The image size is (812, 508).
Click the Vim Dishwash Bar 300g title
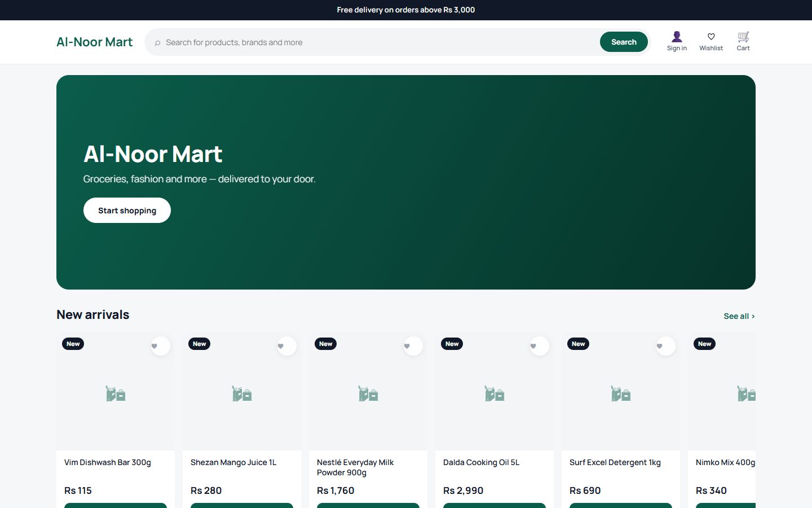pos(108,462)
